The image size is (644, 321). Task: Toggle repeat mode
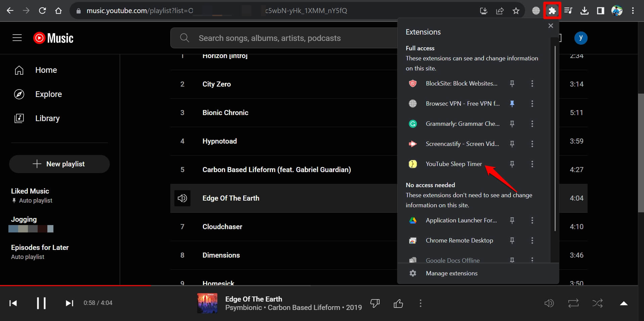[x=573, y=303]
